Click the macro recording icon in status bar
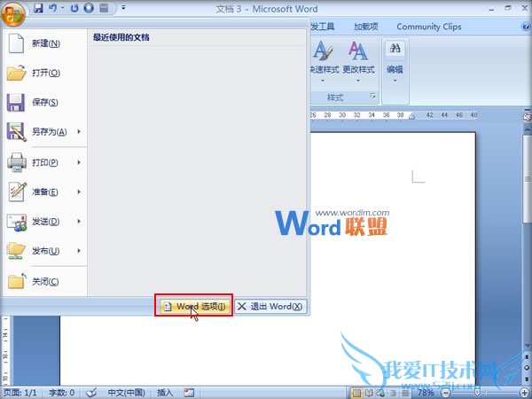The width and height of the screenshot is (532, 399). point(189,393)
